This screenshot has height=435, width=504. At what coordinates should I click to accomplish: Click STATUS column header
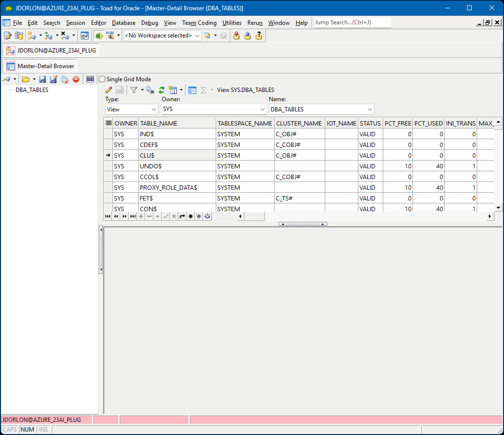[x=370, y=124]
